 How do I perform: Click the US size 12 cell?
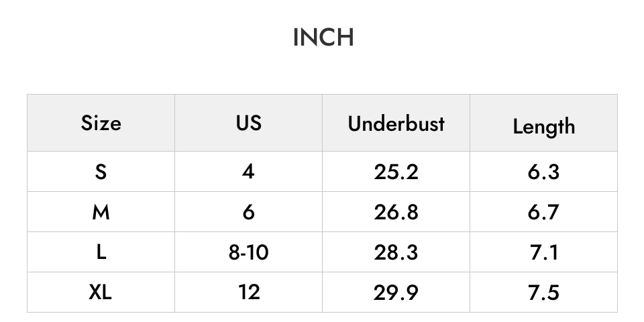[x=248, y=292]
